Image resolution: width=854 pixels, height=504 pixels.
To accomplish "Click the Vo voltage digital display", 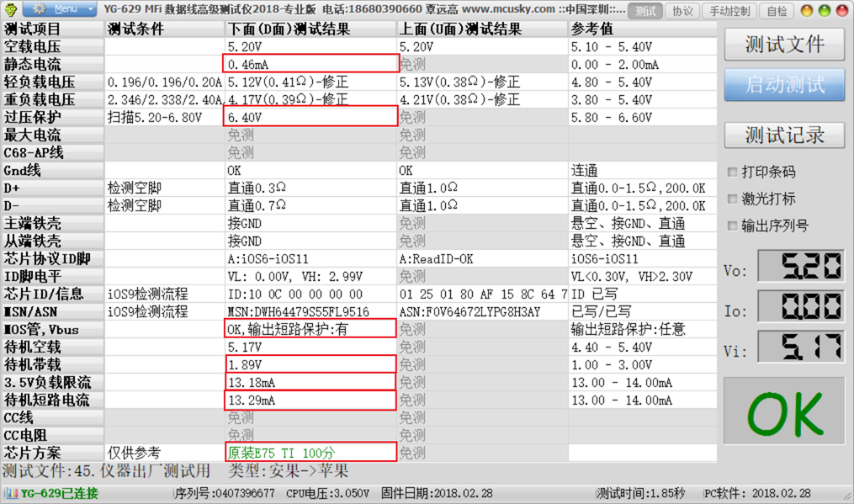I will 801,267.
